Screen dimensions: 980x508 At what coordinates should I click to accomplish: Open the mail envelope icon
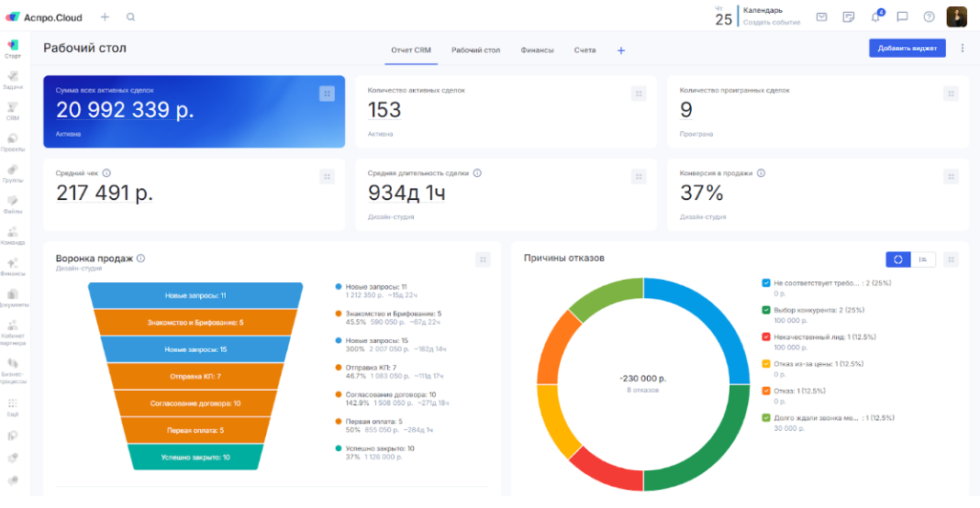pos(822,17)
